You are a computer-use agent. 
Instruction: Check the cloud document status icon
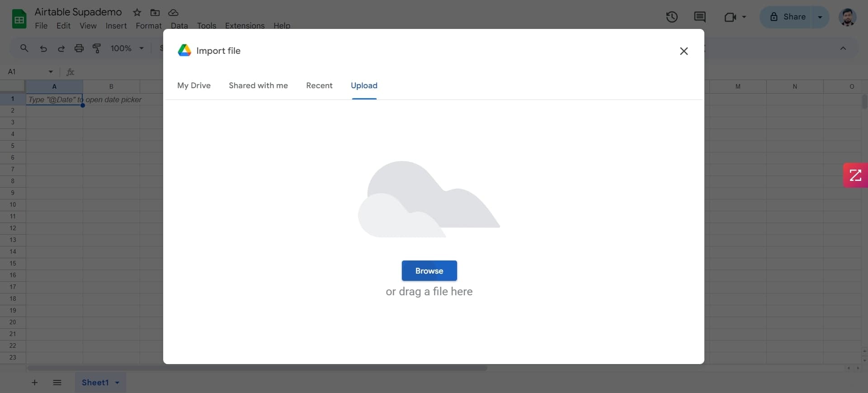coord(173,12)
